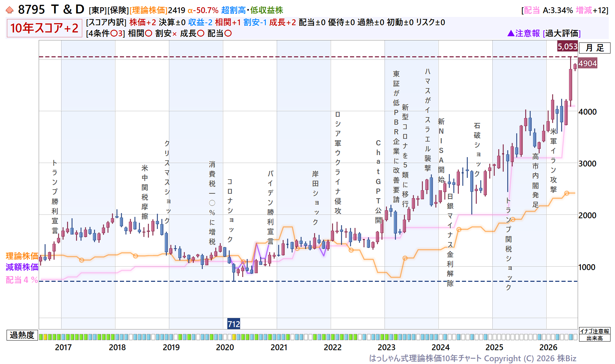Viewport: 615px width, 364px height.
Task: Click the 超割高 valuation label
Action: [x=234, y=10]
